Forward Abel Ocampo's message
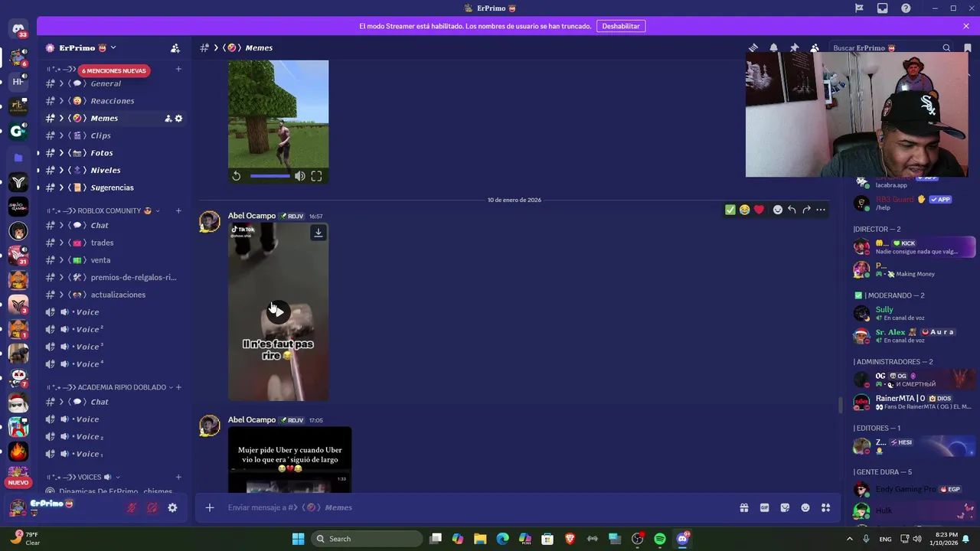Screen dimensions: 980x551 tap(806, 210)
